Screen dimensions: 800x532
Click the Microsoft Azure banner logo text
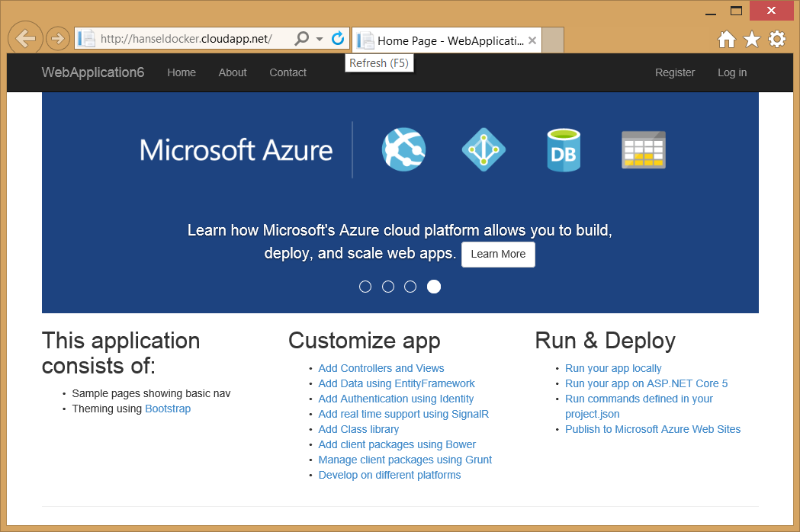[236, 150]
